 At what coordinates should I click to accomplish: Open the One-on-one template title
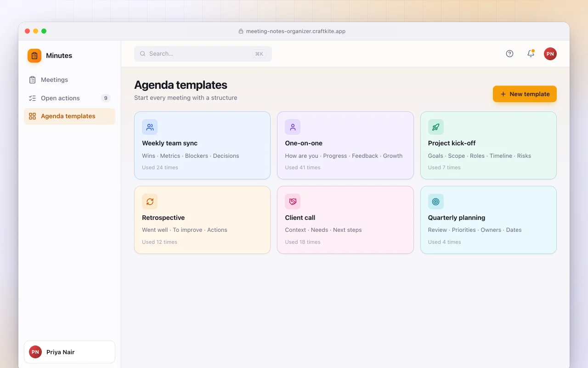304,143
